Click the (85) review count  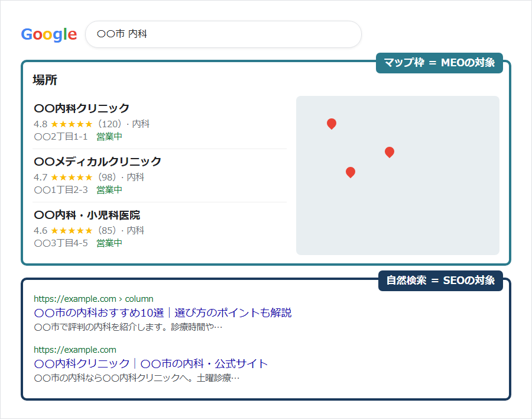107,231
